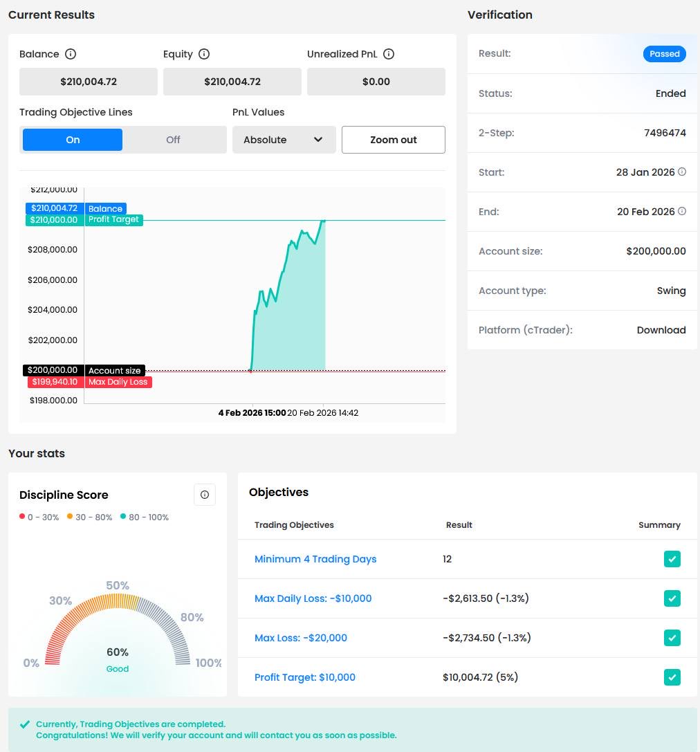Click the Balance value $210,004.72 field
This screenshot has width=700, height=752.
tap(89, 82)
